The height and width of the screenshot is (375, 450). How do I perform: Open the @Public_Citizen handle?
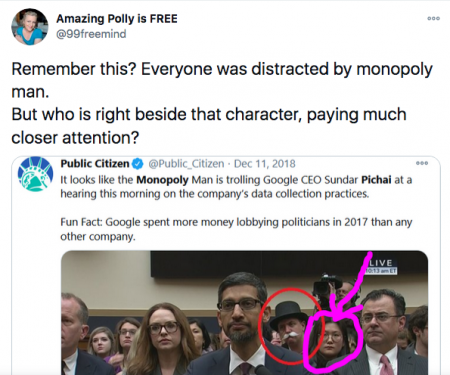pos(186,164)
